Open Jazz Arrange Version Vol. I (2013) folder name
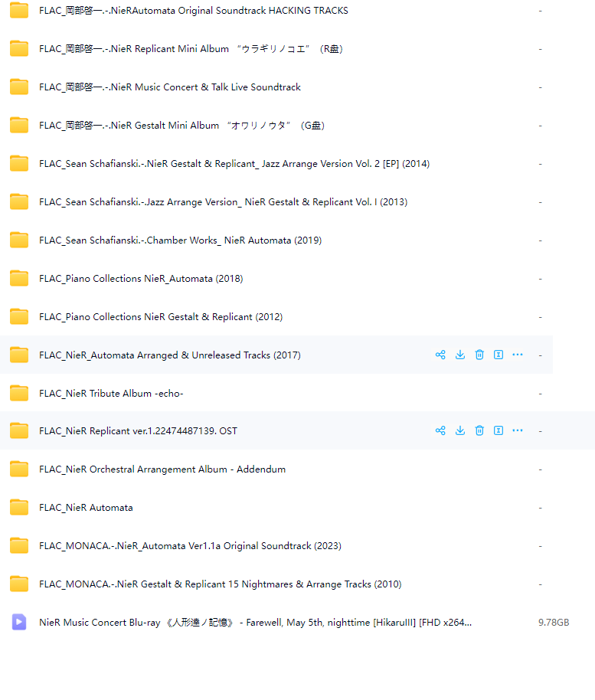The width and height of the screenshot is (595, 700). pyautogui.click(x=223, y=201)
